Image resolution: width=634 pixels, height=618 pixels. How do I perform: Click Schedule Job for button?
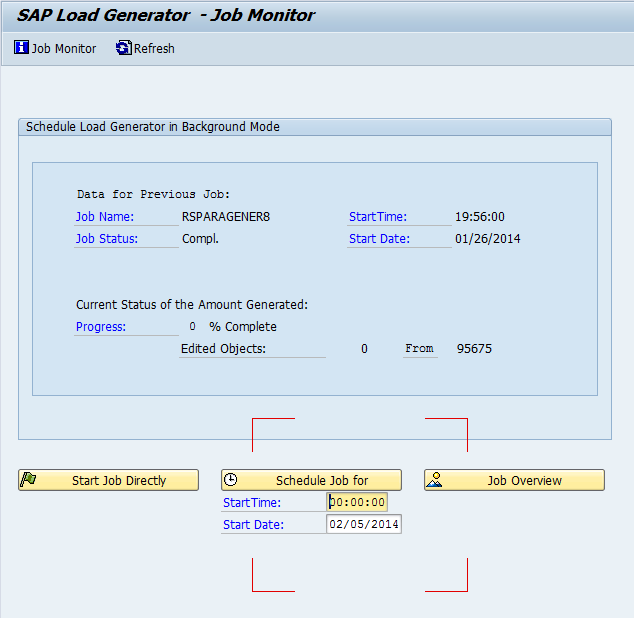(x=311, y=480)
